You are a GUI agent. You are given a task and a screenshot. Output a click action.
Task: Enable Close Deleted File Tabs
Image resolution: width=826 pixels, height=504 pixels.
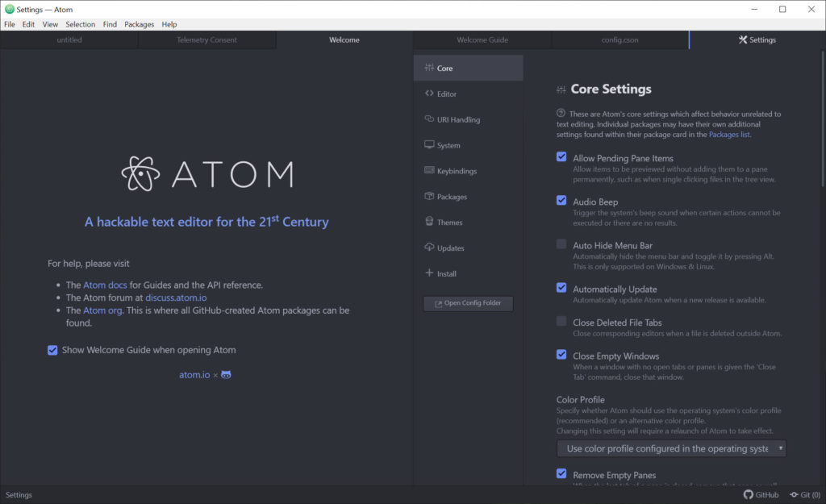tap(561, 321)
